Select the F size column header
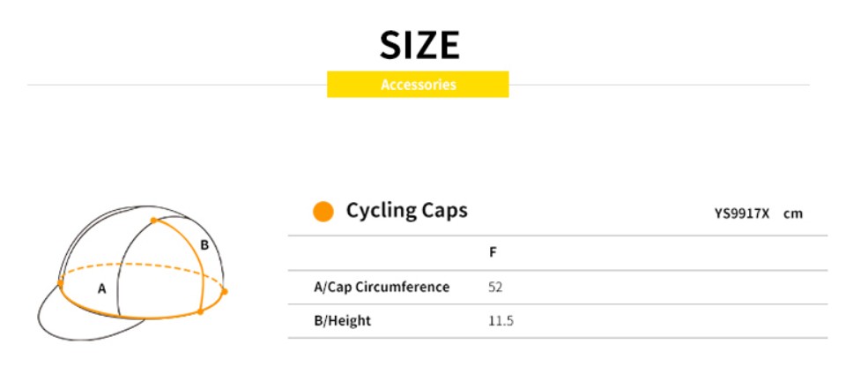868x389 pixels. [x=493, y=252]
